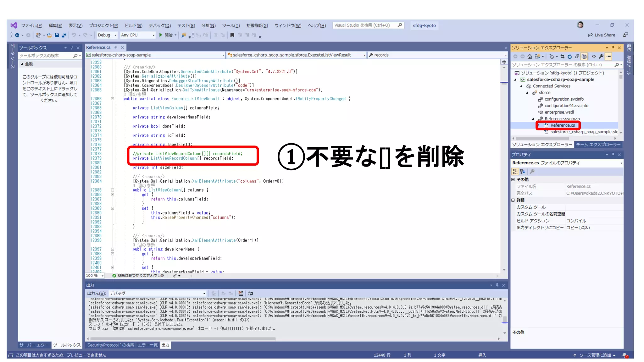Screen dimensions: 644x362
Task: Click the Open File toolbar icon
Action: click(x=49, y=35)
